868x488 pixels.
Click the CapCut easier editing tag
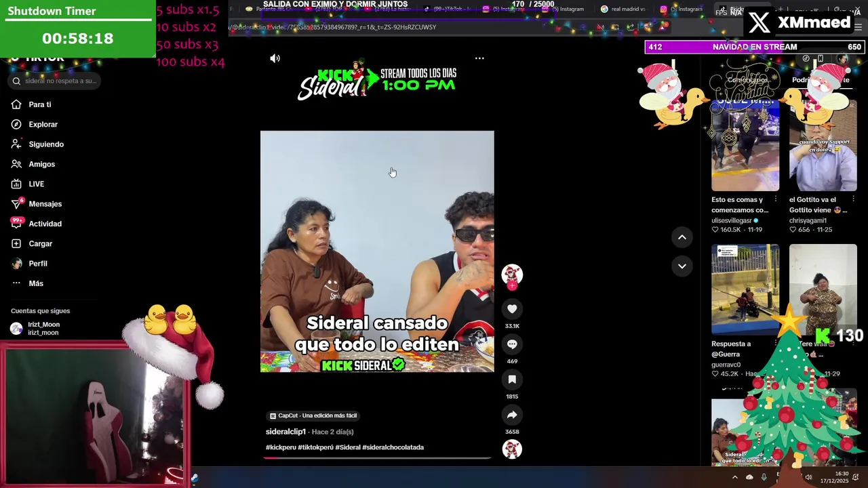click(x=313, y=415)
